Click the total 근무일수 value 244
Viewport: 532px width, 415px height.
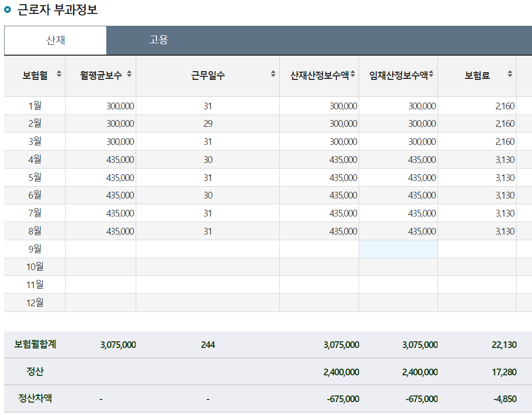[207, 345]
